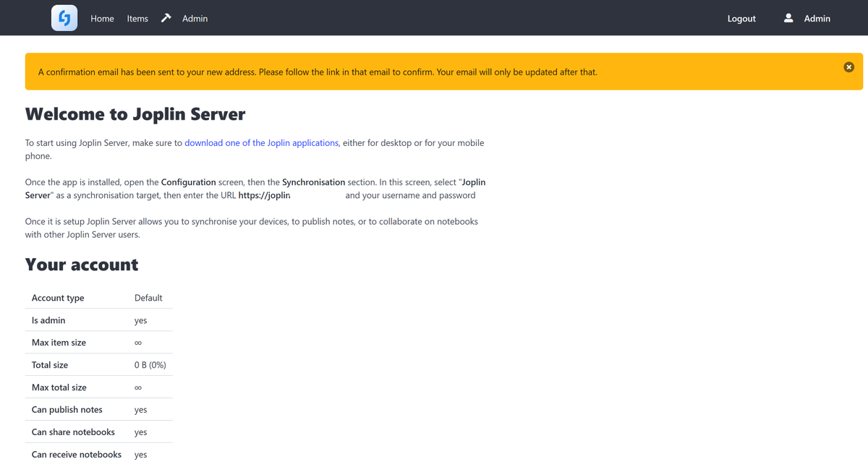Open the Items menu item
868x472 pixels.
point(137,19)
